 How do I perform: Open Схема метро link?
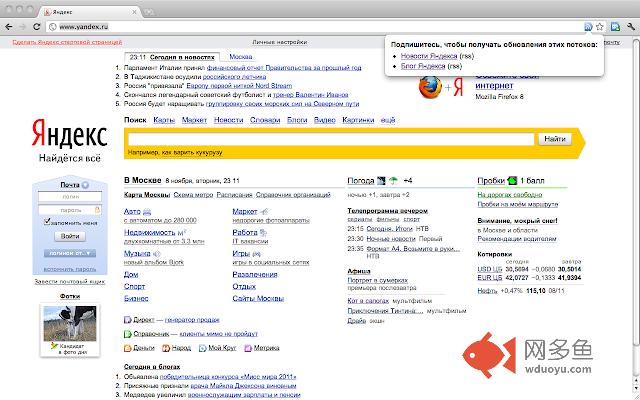[193, 195]
